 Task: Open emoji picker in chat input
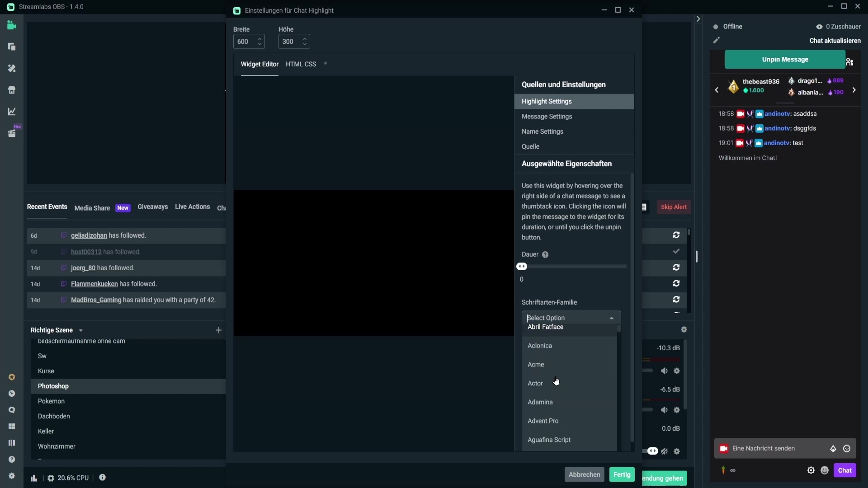click(x=847, y=449)
